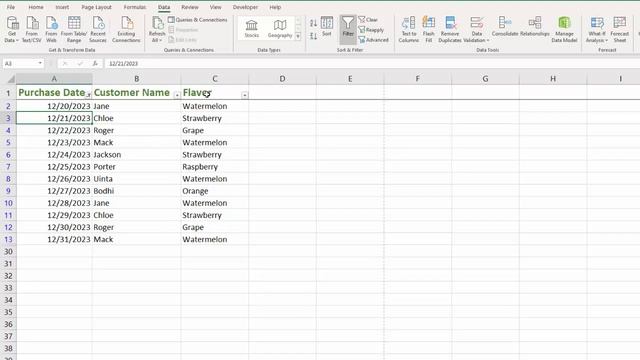The height and width of the screenshot is (360, 640).
Task: Select the Stocks data type
Action: click(251, 29)
